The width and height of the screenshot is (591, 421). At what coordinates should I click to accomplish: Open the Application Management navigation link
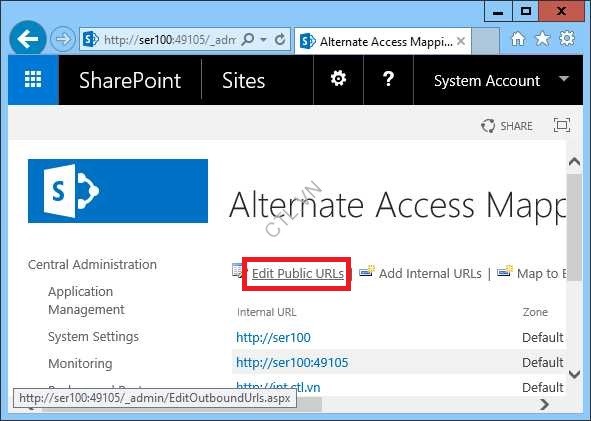click(x=86, y=300)
